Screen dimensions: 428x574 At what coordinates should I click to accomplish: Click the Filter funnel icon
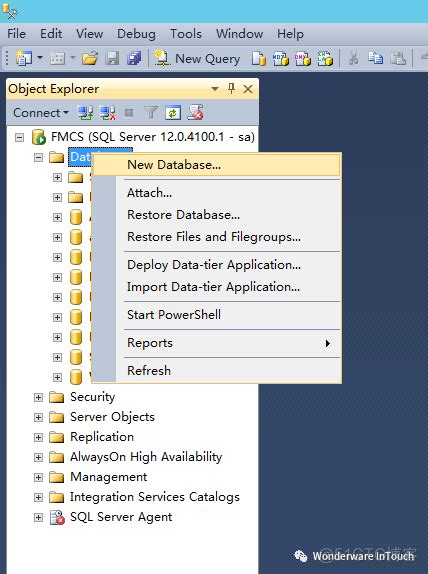pos(151,113)
